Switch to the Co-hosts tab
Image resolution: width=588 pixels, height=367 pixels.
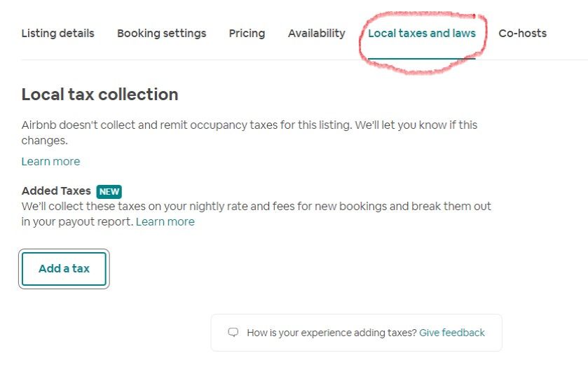point(522,33)
